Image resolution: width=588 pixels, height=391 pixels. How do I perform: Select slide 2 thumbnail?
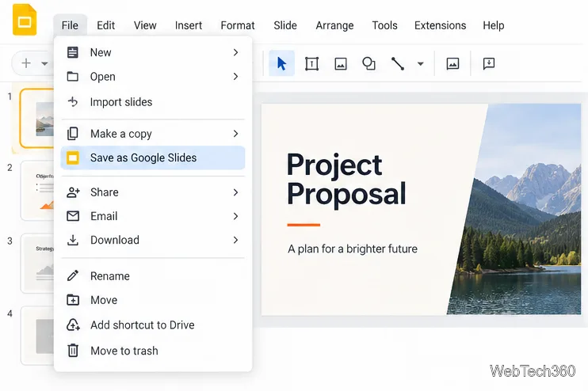[x=37, y=190]
